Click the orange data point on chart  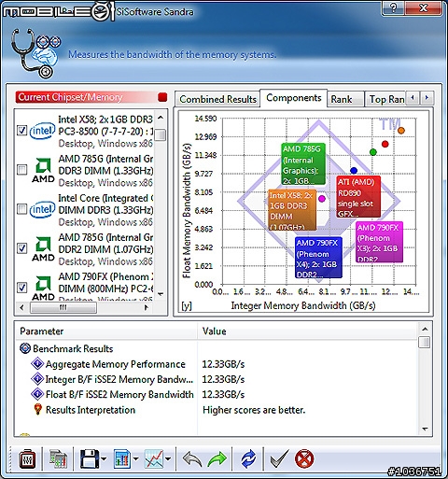(401, 131)
